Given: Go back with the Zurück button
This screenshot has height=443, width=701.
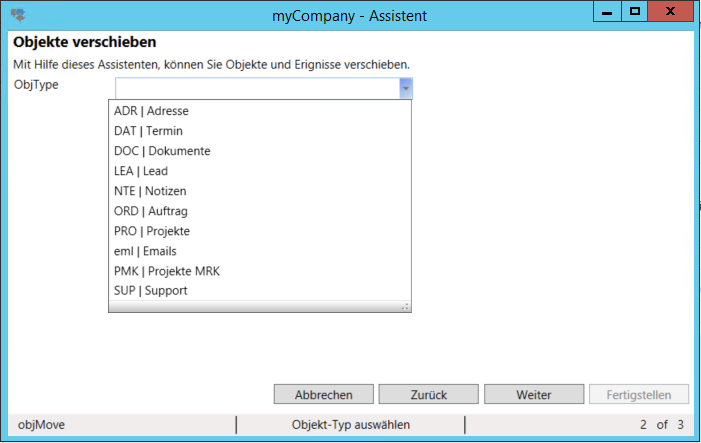Looking at the screenshot, I should point(429,394).
